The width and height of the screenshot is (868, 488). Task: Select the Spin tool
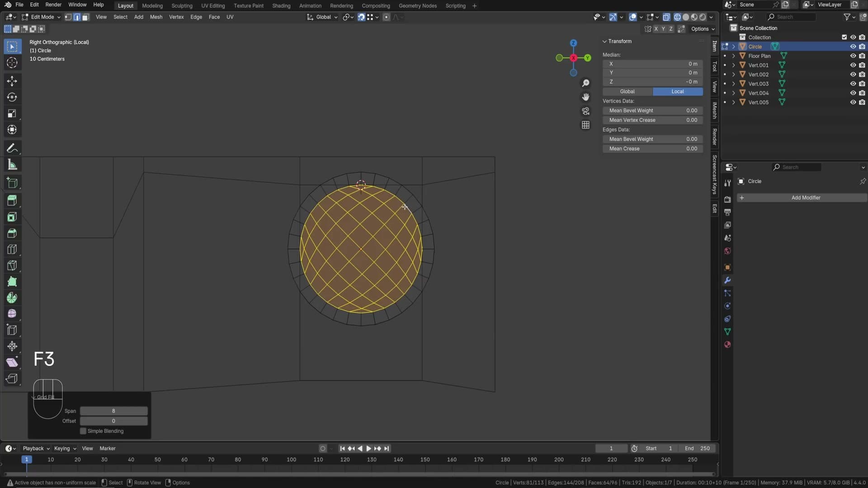12,298
